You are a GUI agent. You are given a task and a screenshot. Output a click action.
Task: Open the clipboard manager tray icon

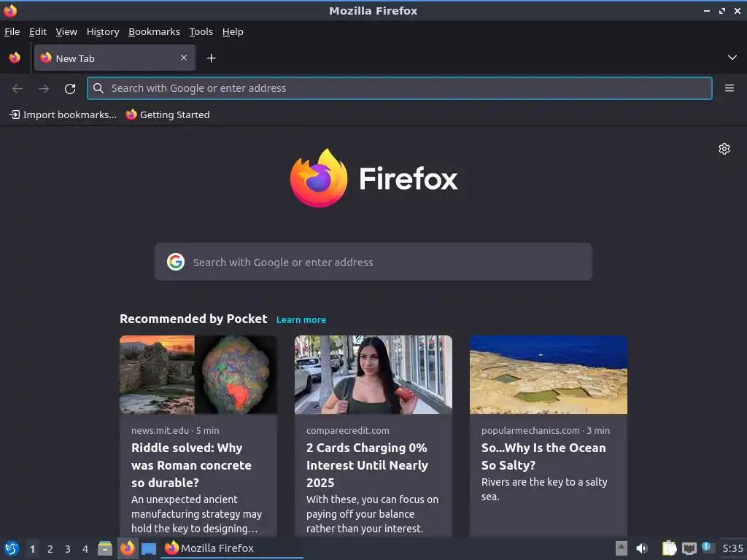(670, 548)
